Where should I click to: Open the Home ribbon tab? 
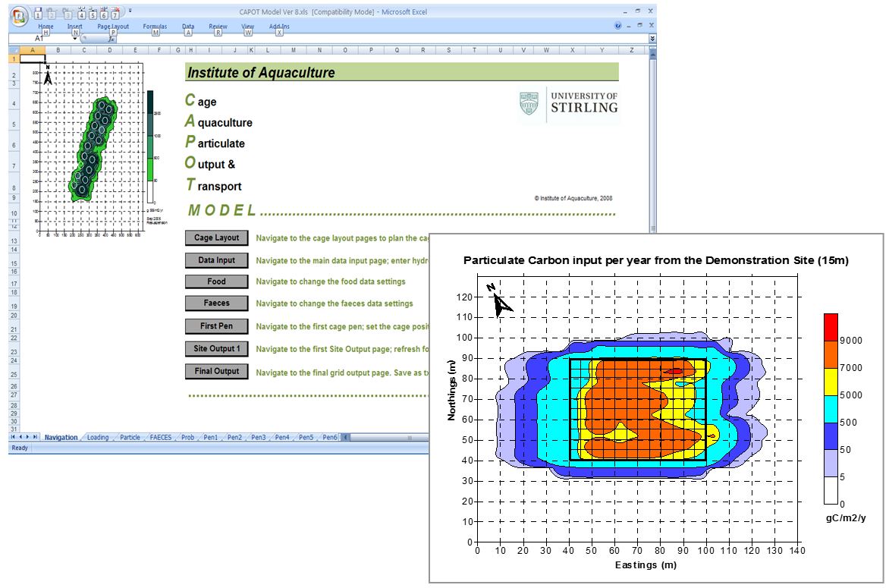coord(46,27)
